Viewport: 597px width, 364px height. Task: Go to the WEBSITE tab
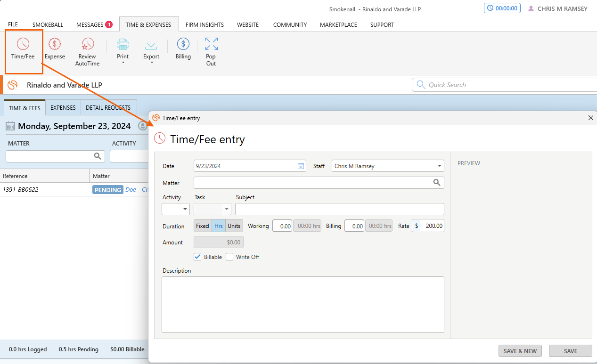(x=248, y=24)
